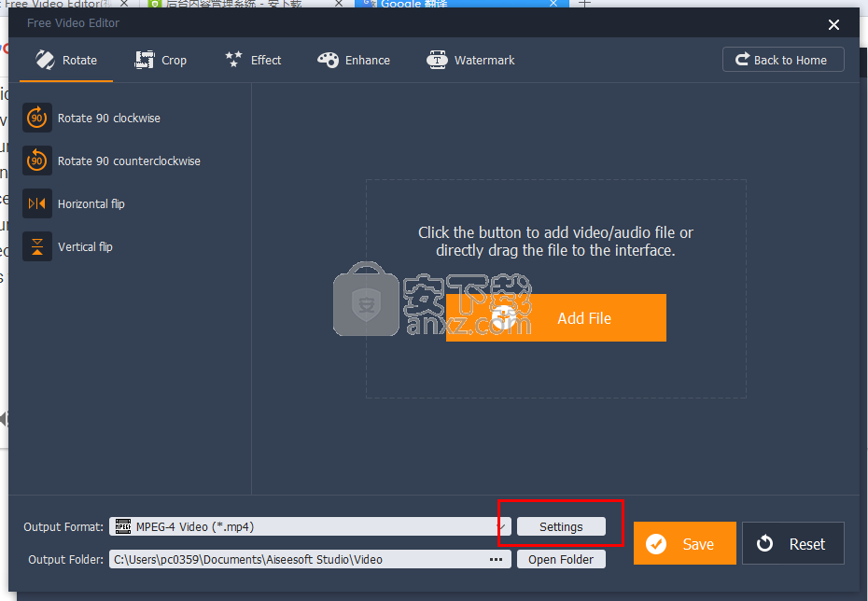Select the Horizontal flip label
This screenshot has width=868, height=601.
pyautogui.click(x=91, y=204)
